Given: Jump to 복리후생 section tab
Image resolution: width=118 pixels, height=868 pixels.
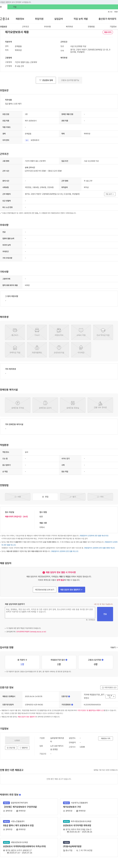Looking at the screenshot, I should 69,27.
